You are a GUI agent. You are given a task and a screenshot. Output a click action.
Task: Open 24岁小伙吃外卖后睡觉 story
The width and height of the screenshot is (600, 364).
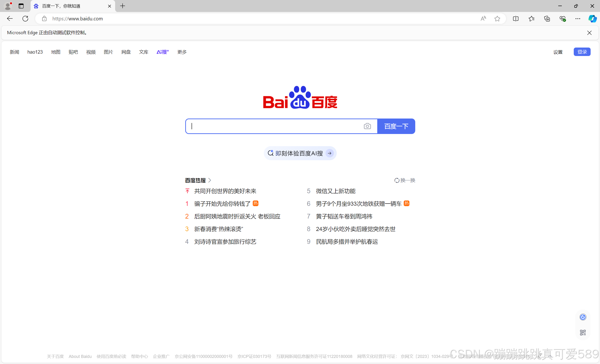pos(356,229)
